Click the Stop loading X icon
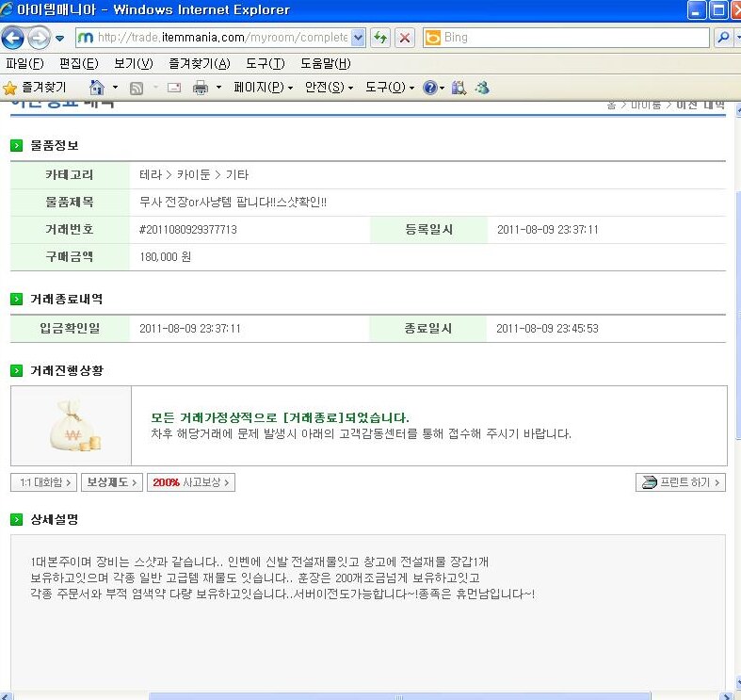Image resolution: width=741 pixels, height=700 pixels. point(405,38)
